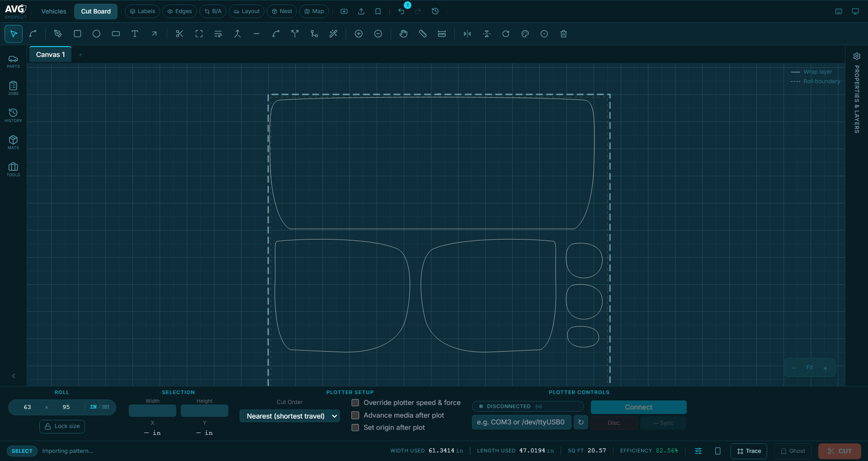Toggle the Labels overlay
The width and height of the screenshot is (868, 461).
(x=142, y=11)
